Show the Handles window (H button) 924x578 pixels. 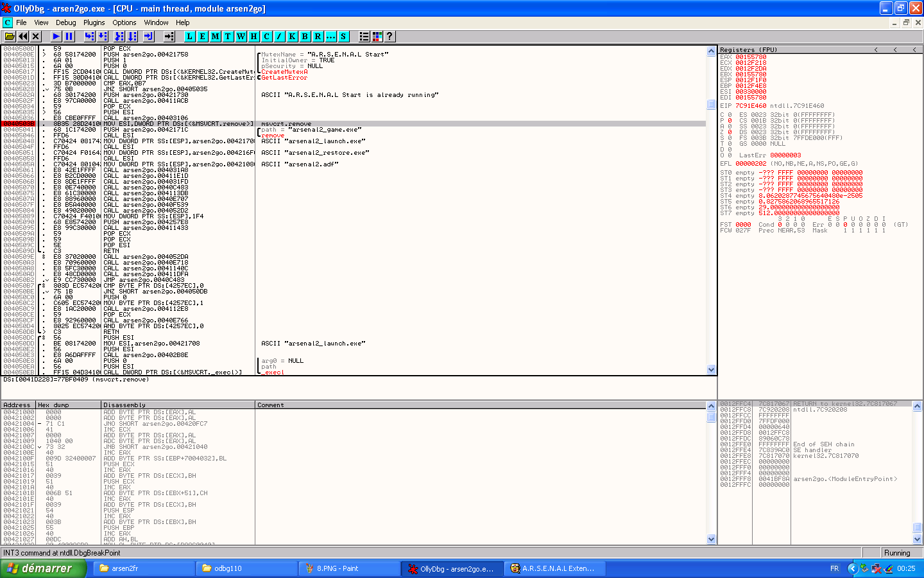tap(254, 37)
